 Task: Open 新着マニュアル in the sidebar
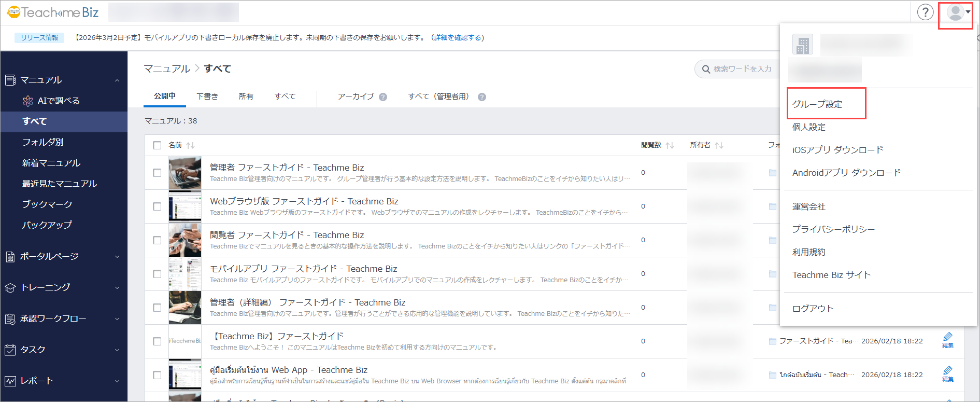click(x=51, y=163)
